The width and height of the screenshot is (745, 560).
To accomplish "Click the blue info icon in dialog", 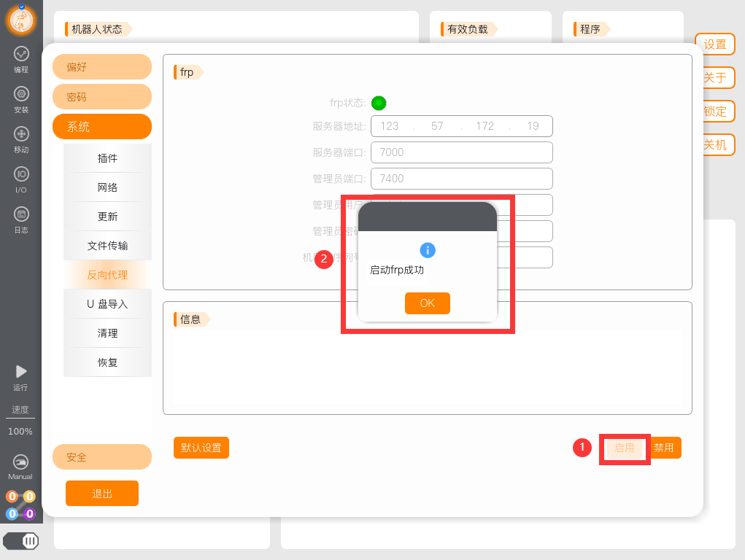I will coord(428,250).
